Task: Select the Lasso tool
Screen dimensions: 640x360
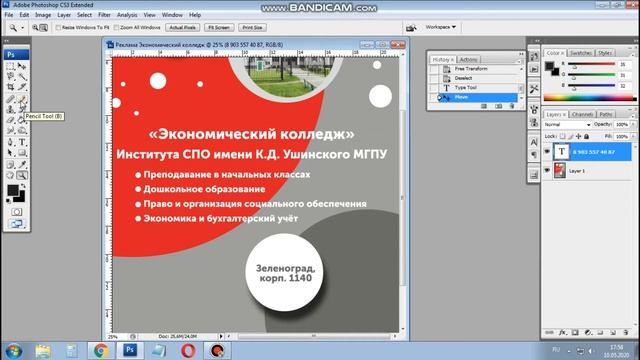Action: 10,76
